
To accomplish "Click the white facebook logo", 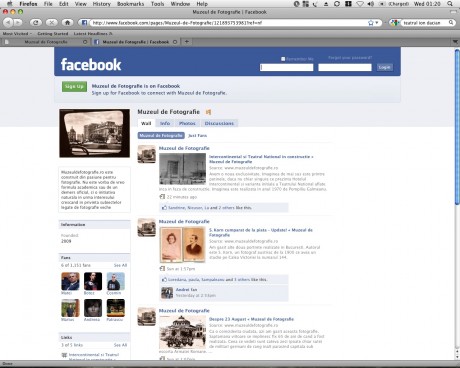I will coord(91,64).
